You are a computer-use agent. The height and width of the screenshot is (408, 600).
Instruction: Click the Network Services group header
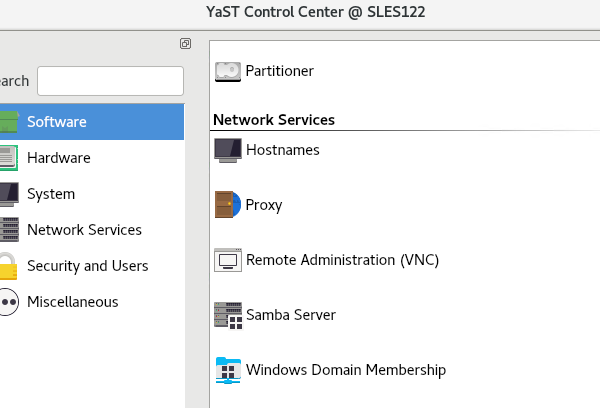(274, 120)
